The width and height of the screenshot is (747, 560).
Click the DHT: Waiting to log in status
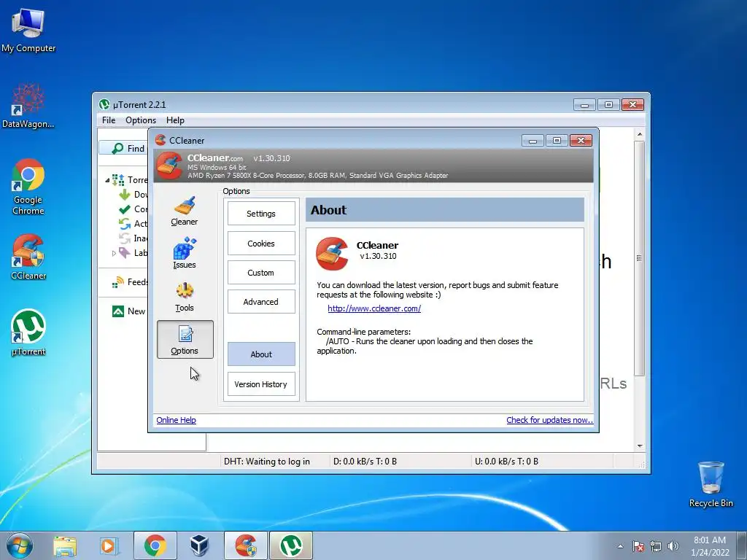click(267, 461)
